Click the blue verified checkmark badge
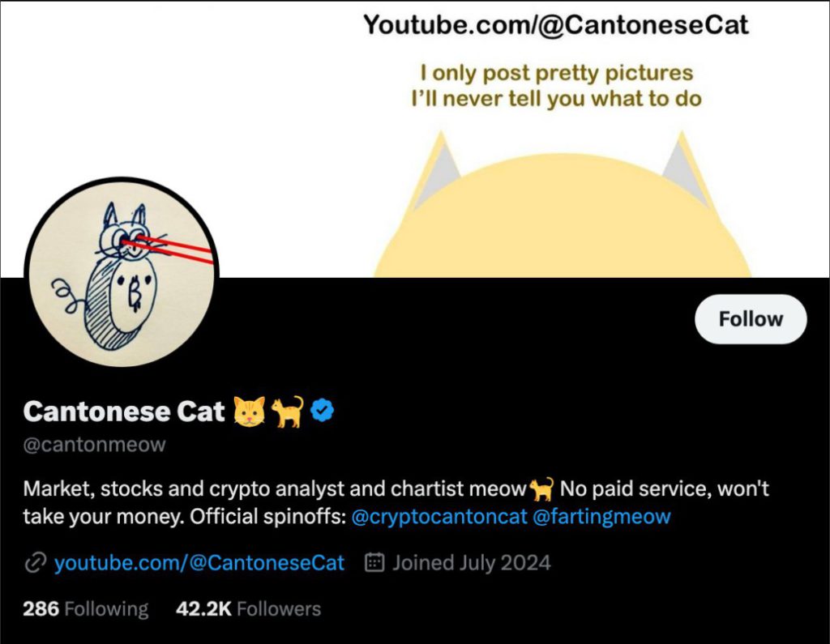The width and height of the screenshot is (830, 644). click(x=323, y=412)
